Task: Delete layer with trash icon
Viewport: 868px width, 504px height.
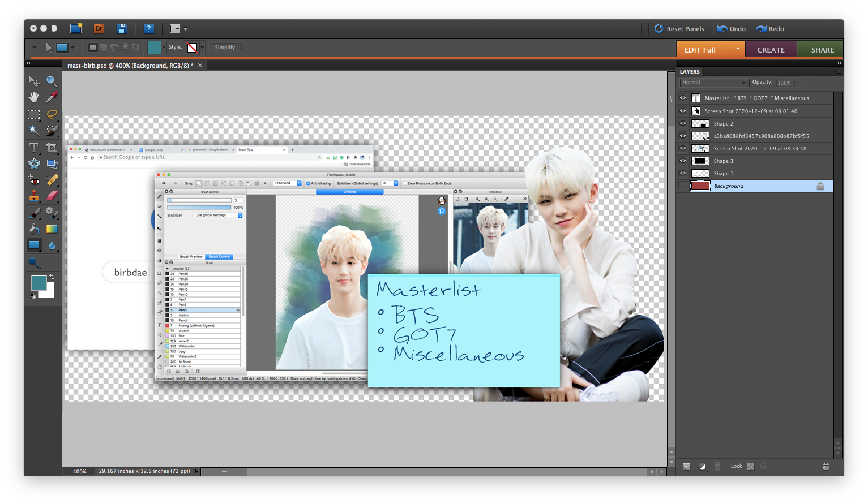Action: pos(826,466)
